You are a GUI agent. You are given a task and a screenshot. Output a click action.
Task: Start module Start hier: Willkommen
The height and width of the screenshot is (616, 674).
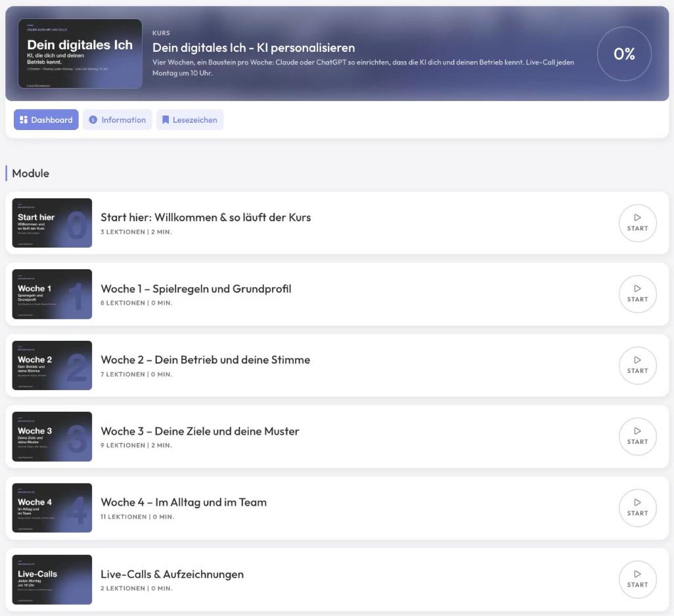(x=637, y=223)
